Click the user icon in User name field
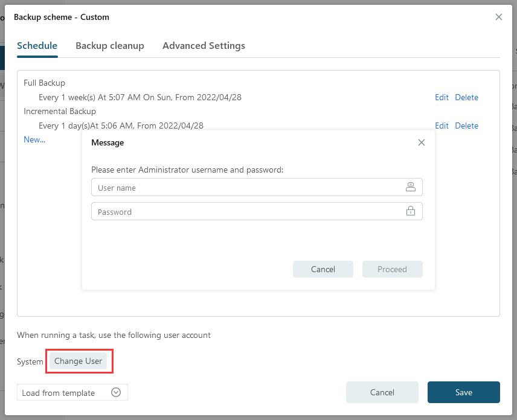 tap(411, 187)
